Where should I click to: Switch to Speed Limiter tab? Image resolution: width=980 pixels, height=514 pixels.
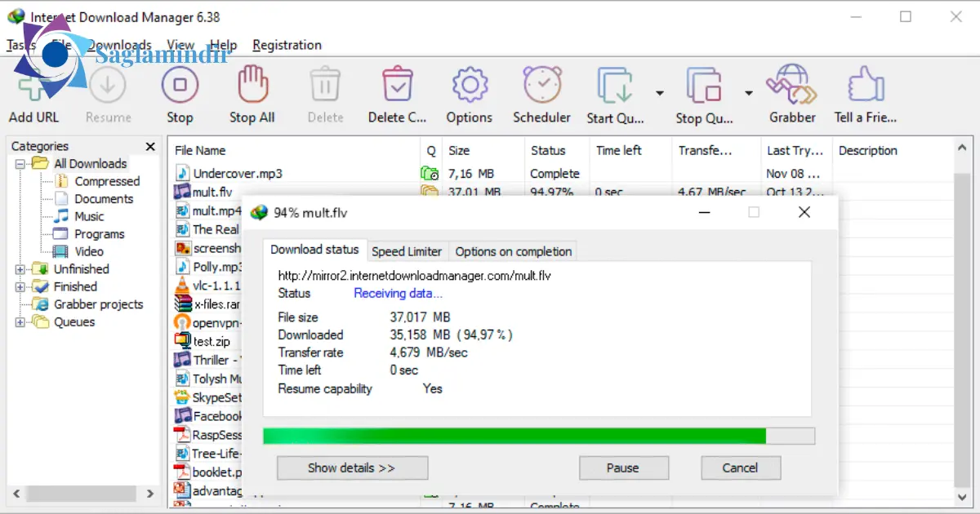pyautogui.click(x=407, y=251)
